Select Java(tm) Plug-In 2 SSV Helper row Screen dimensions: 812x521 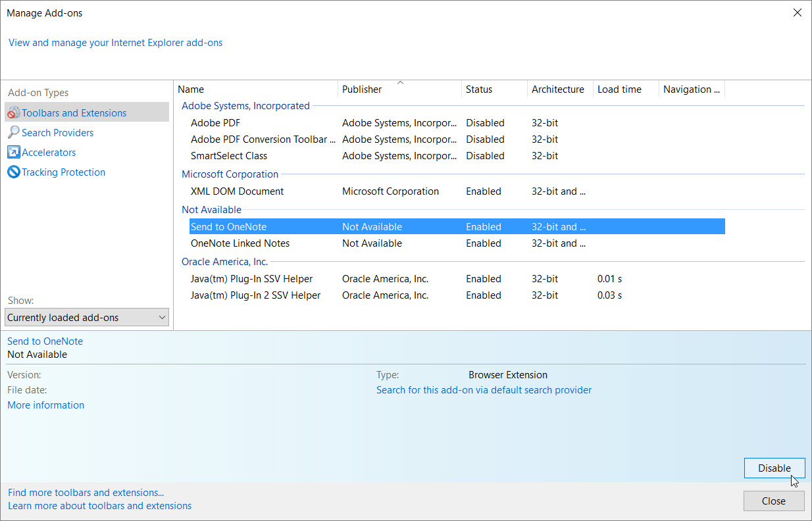pos(457,295)
